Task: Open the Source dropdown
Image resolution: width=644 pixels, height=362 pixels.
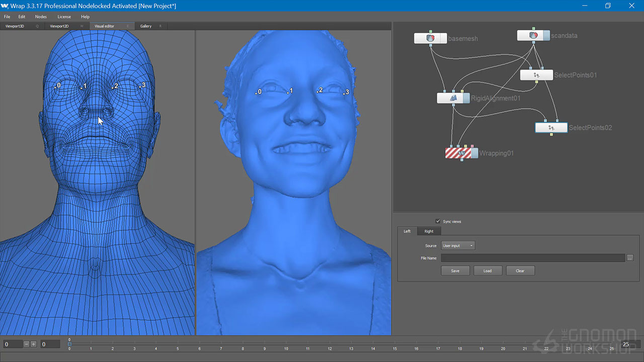Action: tap(458, 246)
